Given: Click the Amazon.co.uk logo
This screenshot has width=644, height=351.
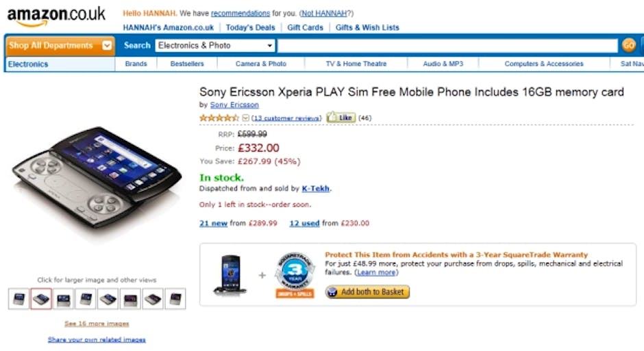Looking at the screenshot, I should tap(56, 16).
